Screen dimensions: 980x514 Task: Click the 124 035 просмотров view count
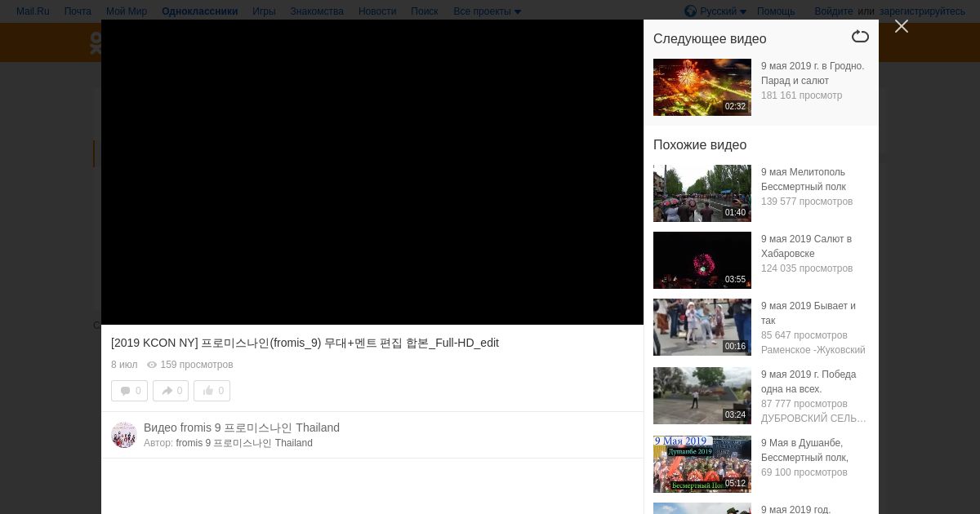(807, 268)
